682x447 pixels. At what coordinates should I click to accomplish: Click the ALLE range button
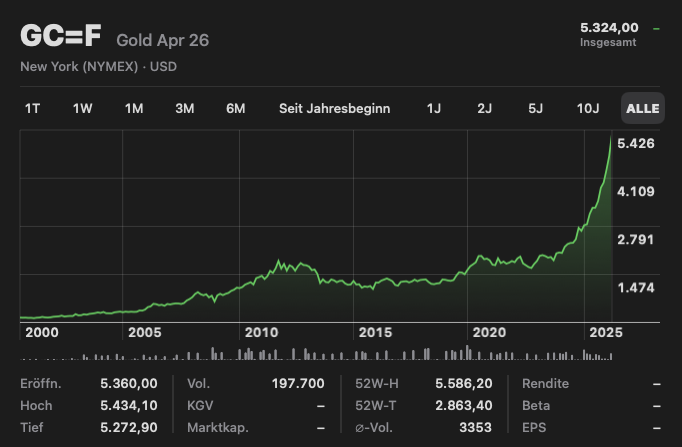(x=642, y=108)
